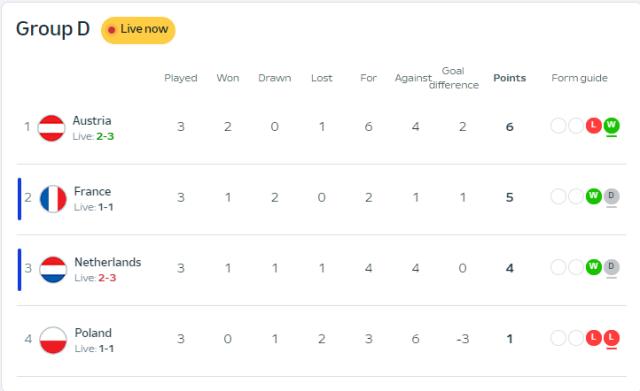The height and width of the screenshot is (391, 640).
Task: Click Poland's underlined red L badge
Action: click(x=611, y=338)
